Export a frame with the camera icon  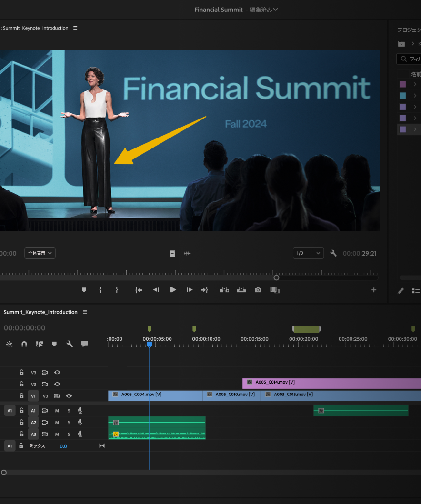click(258, 290)
